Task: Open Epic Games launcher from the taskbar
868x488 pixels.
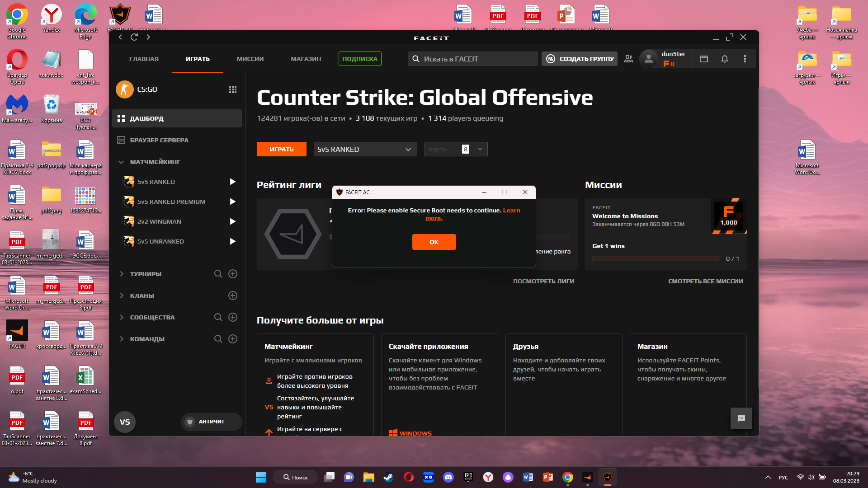Action: 468,477
